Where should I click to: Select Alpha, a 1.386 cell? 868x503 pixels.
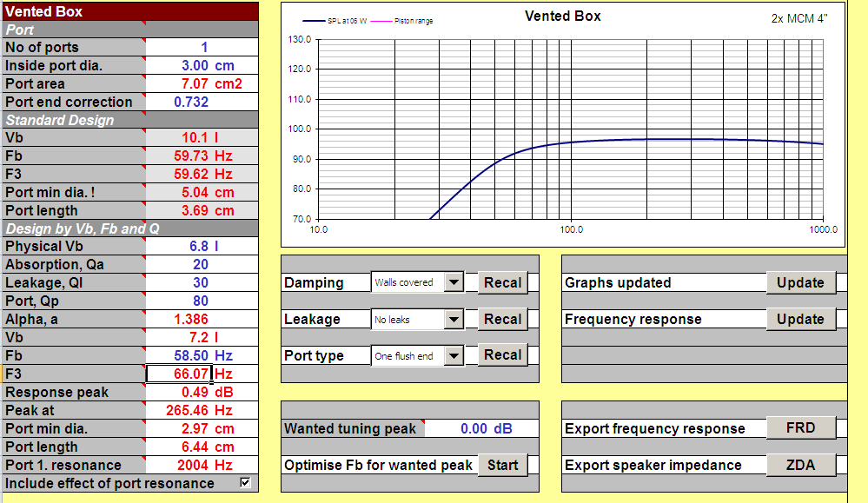pyautogui.click(x=202, y=320)
